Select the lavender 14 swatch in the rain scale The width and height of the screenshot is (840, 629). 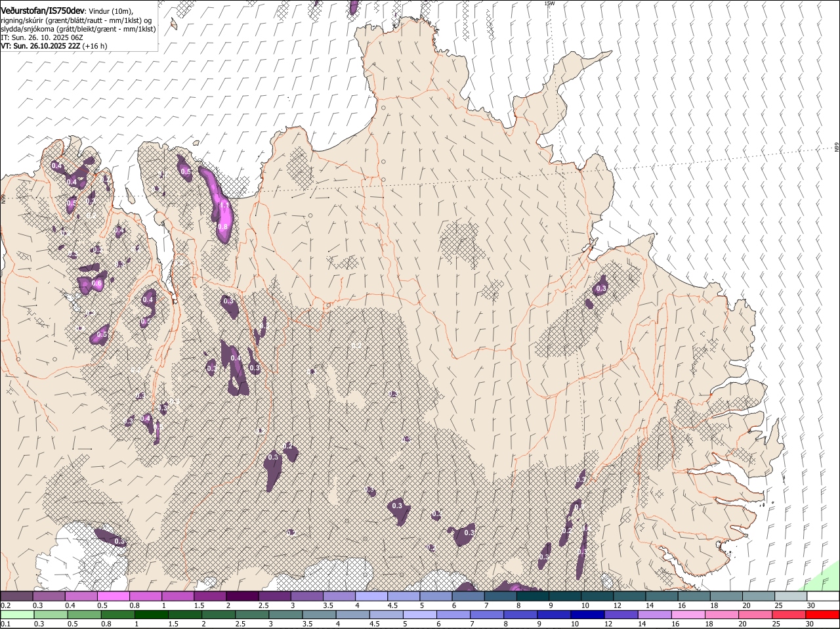point(654,615)
